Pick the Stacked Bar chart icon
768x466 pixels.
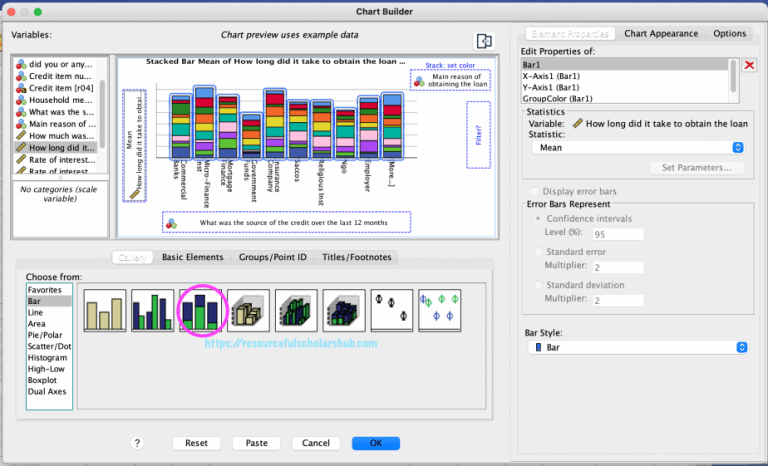202,310
